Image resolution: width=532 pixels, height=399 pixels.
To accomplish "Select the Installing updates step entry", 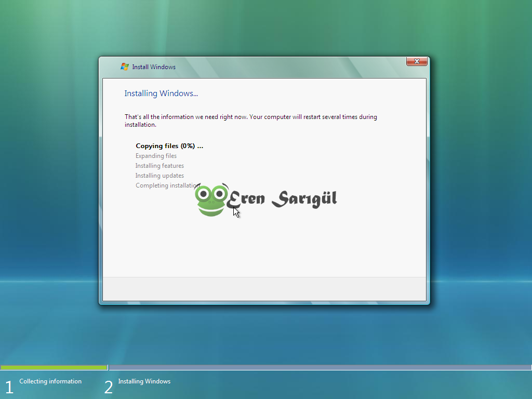I will (x=159, y=176).
